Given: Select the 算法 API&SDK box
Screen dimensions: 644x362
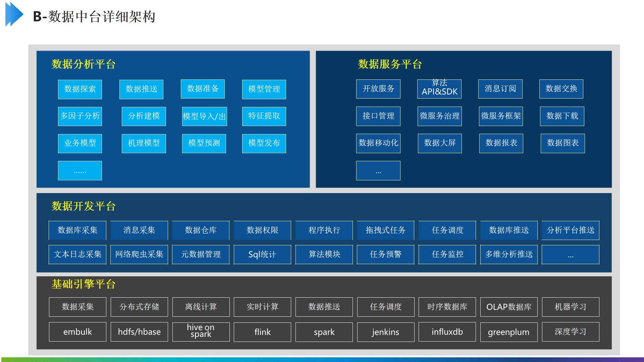Looking at the screenshot, I should coord(439,89).
